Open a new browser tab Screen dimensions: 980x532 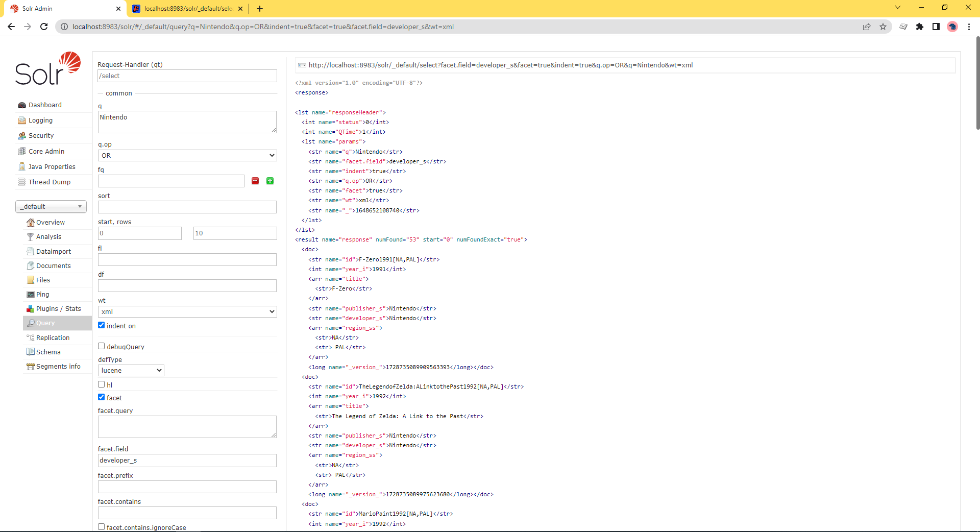click(x=260, y=9)
